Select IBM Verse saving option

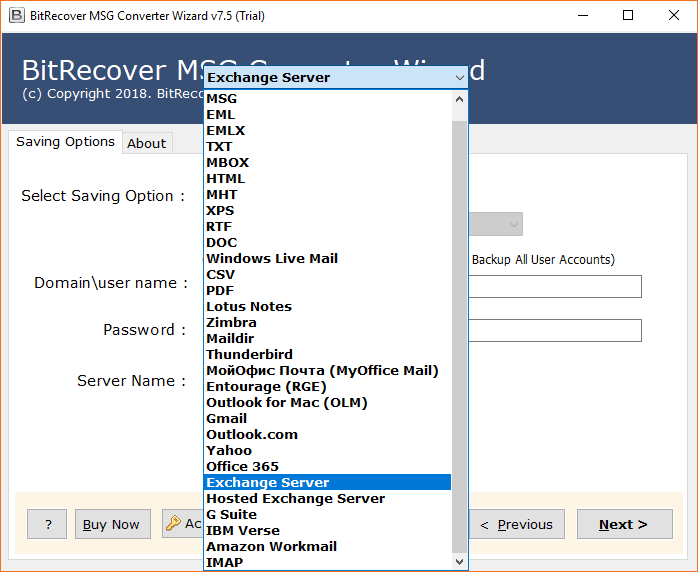[x=327, y=531]
